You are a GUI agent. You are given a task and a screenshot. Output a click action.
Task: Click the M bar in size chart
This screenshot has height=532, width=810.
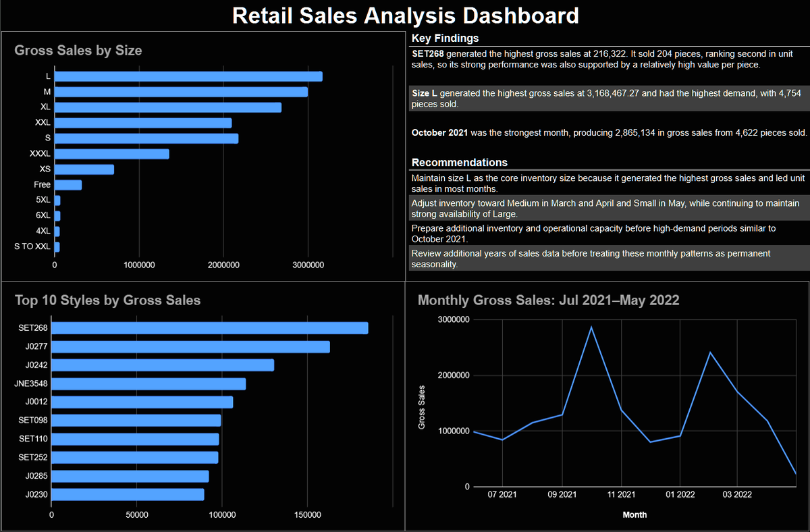coord(181,92)
